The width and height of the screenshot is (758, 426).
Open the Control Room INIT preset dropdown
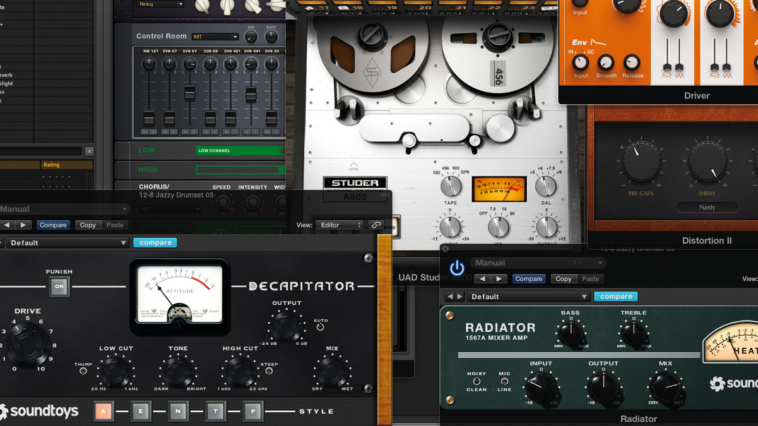pos(215,37)
